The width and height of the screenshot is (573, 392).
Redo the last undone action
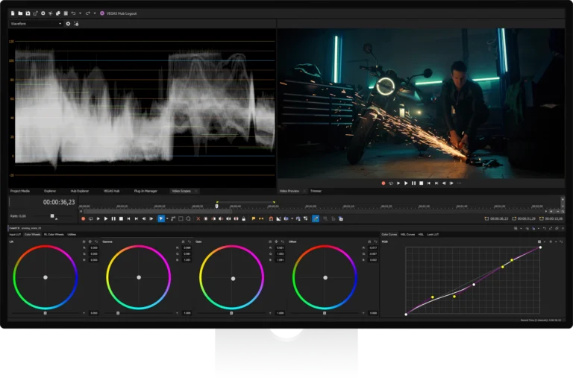pos(88,13)
